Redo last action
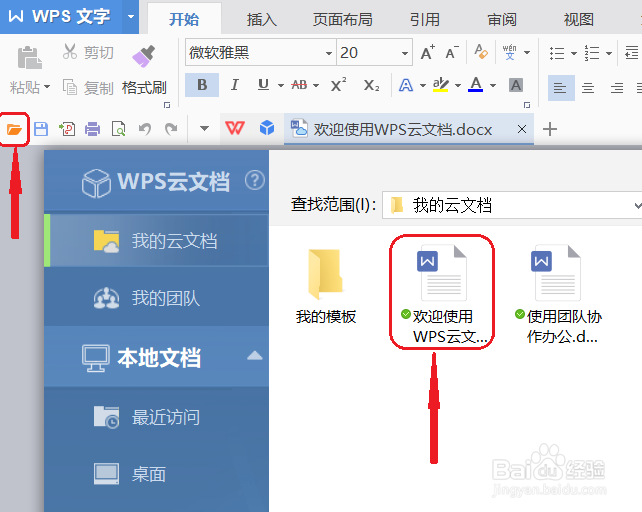The width and height of the screenshot is (642, 512). coord(171,129)
